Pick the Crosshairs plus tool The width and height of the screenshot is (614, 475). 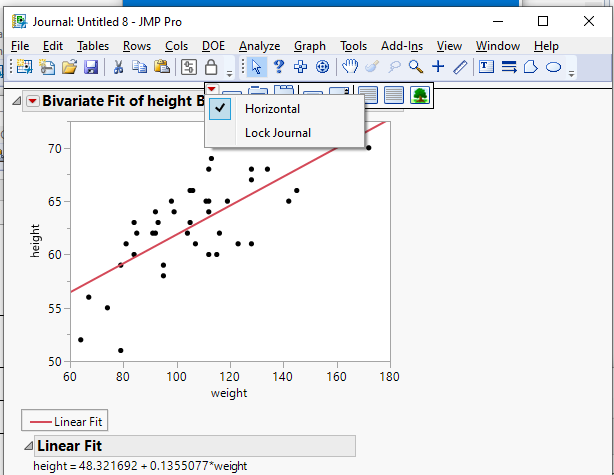(x=437, y=67)
